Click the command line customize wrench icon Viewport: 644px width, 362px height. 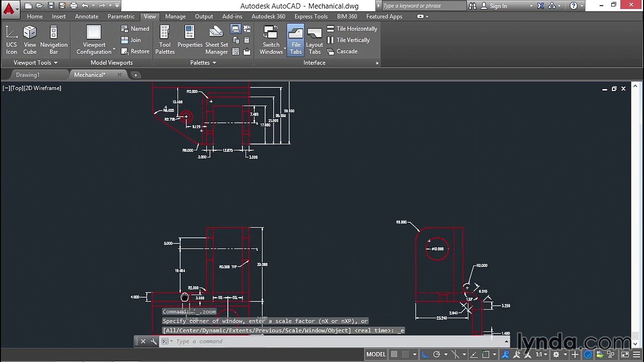(x=153, y=341)
